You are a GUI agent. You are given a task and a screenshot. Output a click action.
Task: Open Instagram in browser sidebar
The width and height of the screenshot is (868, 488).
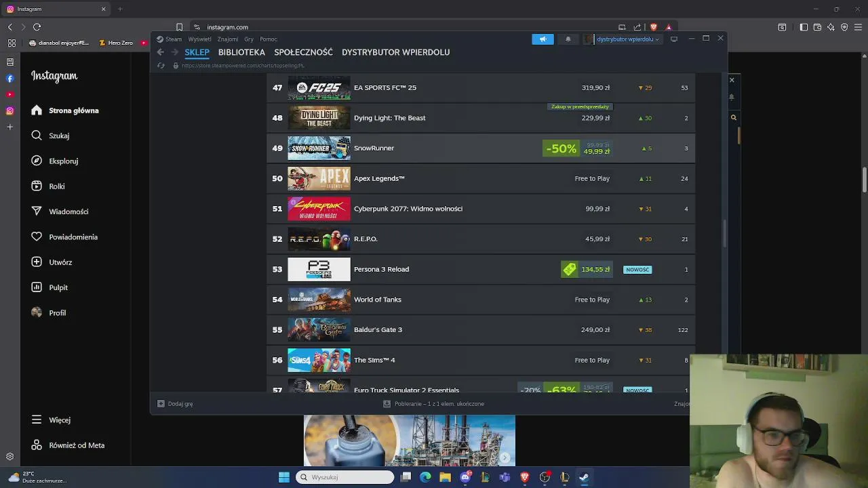tap(9, 110)
